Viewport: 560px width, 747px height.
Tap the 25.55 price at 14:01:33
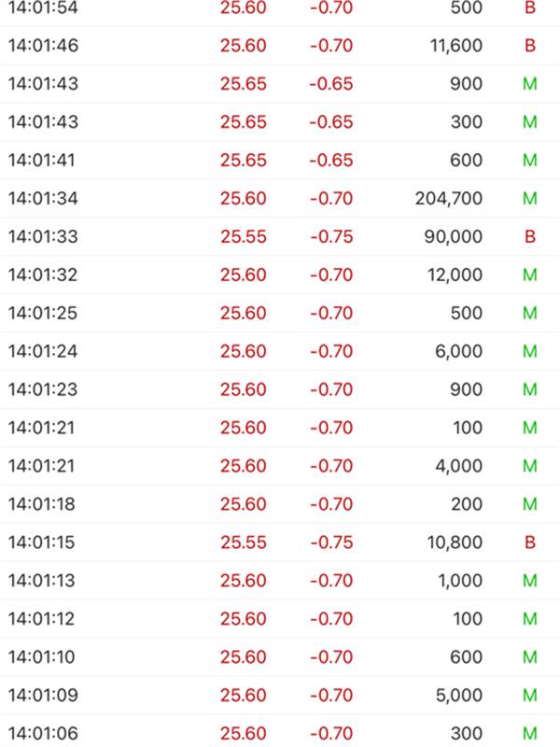click(x=244, y=237)
